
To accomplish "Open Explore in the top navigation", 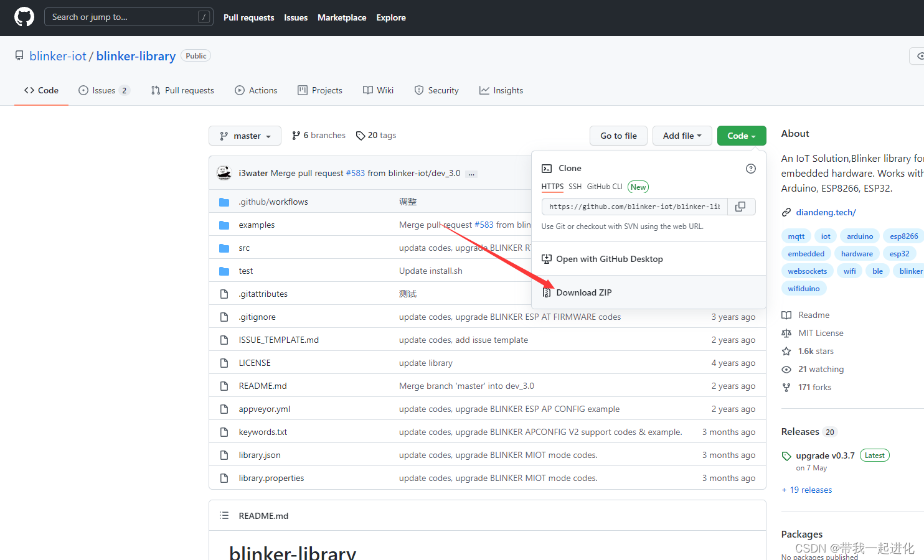I will point(391,17).
